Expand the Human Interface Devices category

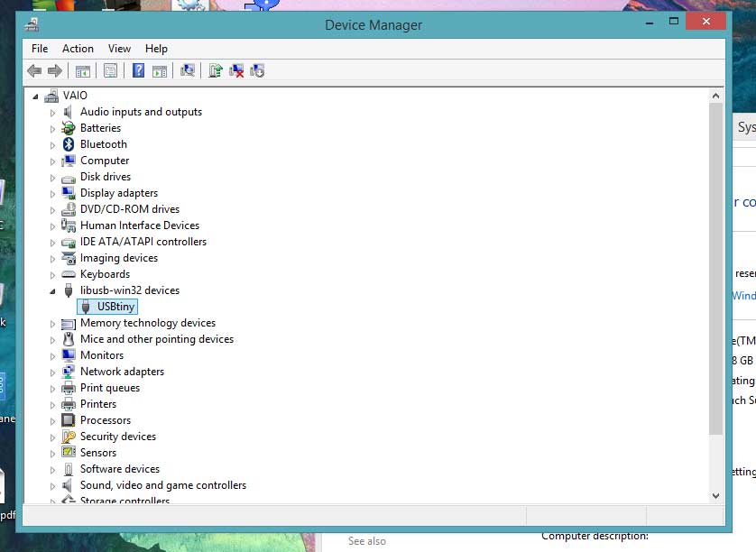tap(52, 226)
